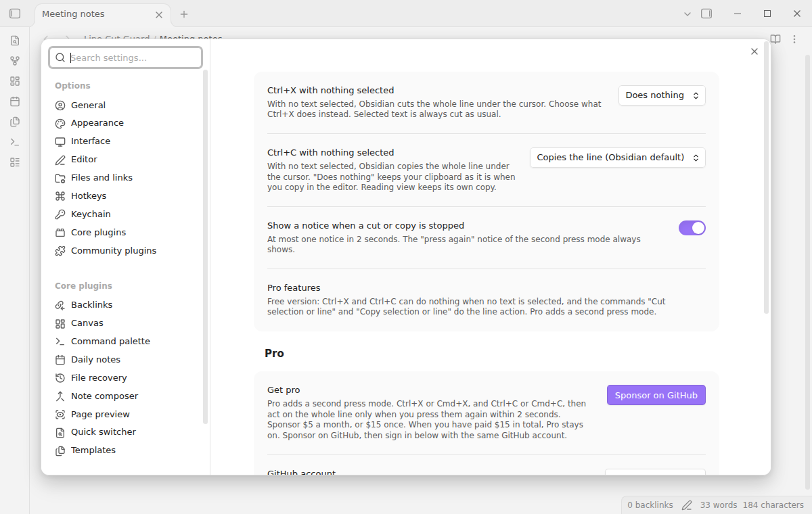Click the Backlinks link icon
Viewport: 812px width, 514px height.
pyautogui.click(x=60, y=305)
